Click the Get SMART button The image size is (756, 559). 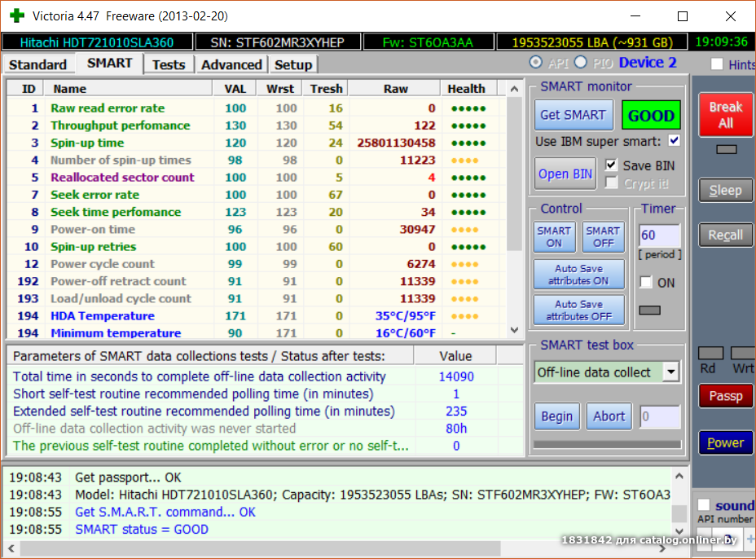[x=574, y=115]
